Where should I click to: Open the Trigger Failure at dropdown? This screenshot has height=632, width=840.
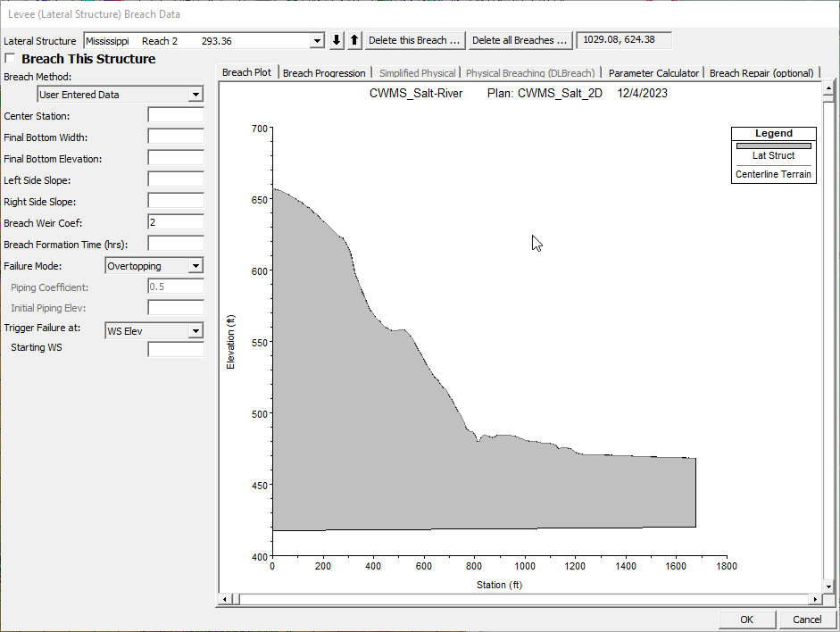(197, 330)
